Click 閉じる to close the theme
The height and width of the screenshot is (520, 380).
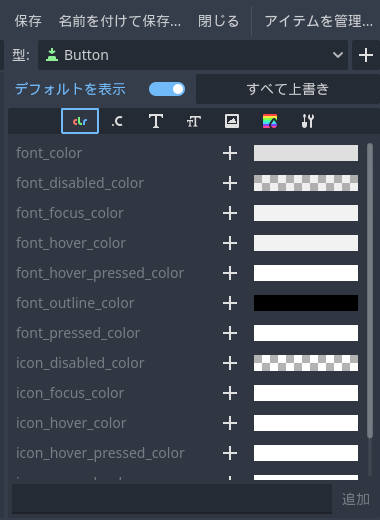pos(219,21)
